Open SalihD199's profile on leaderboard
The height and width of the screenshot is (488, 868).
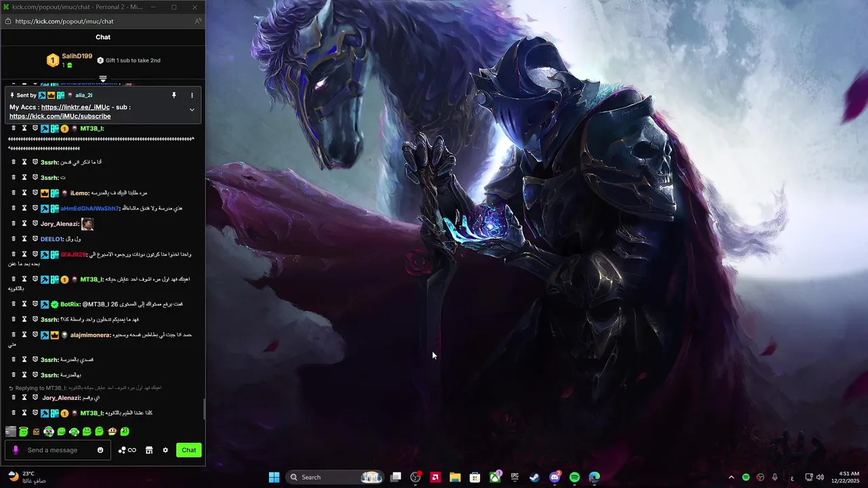tap(77, 56)
